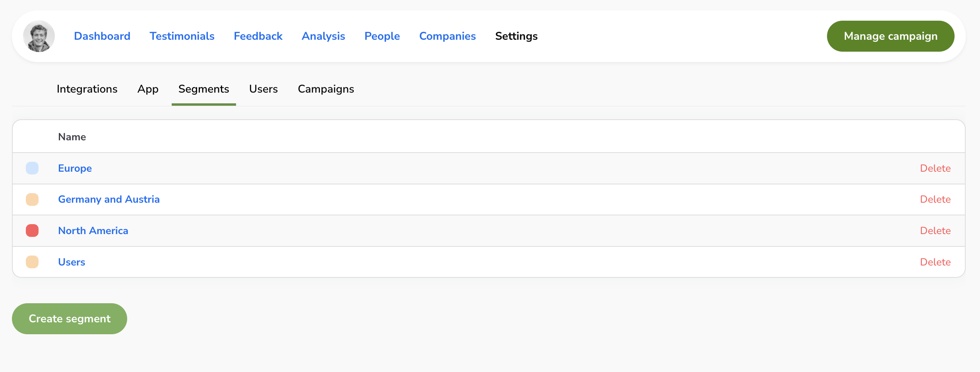Screen dimensions: 980x372
Task: Click the Users segment color swatch
Action: coord(32,262)
